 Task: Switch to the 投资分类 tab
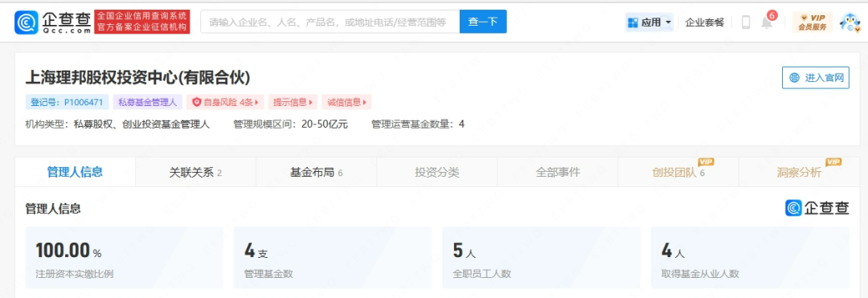coord(436,173)
